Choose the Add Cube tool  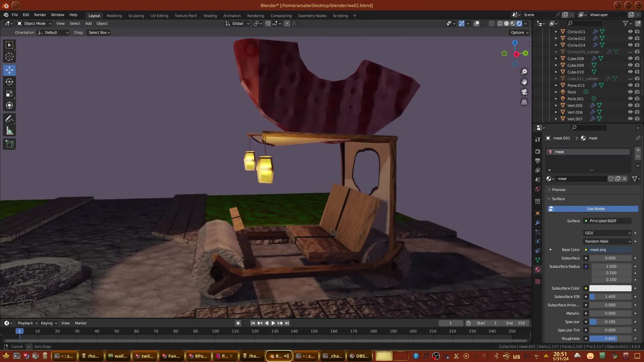click(9, 144)
